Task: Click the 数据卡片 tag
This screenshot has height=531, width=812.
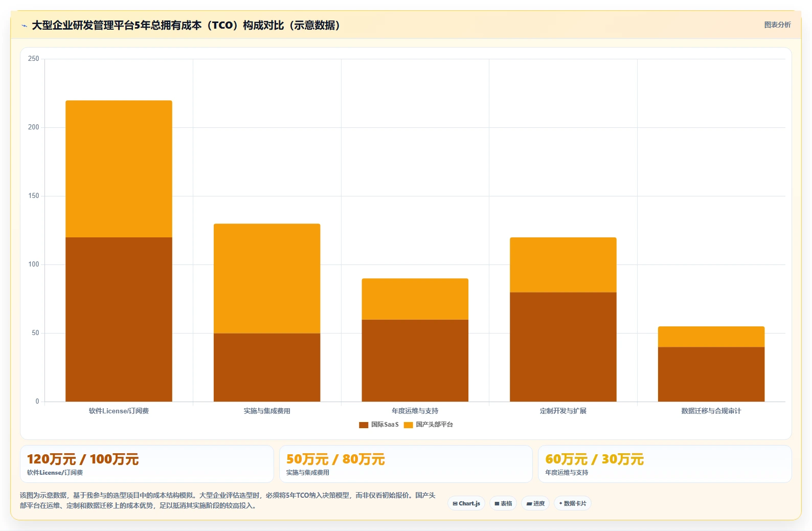Action: pos(573,503)
